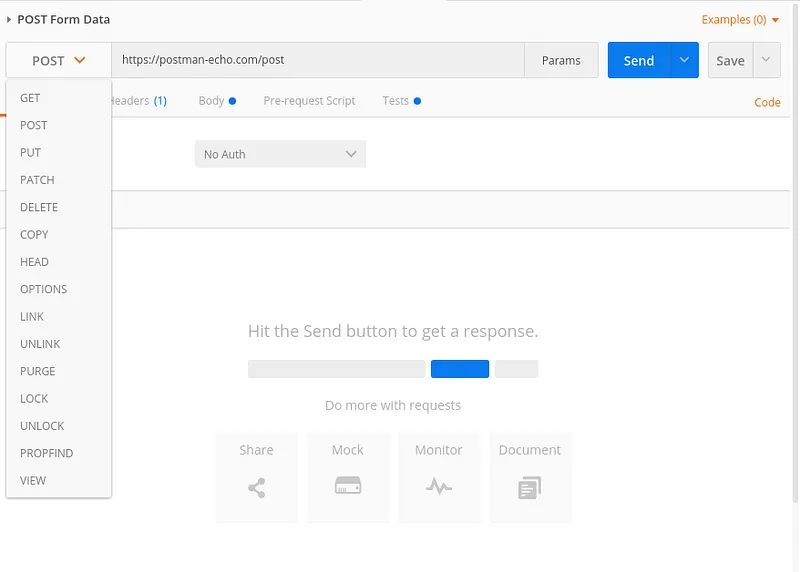Open the Examples (0) dropdown
The image size is (800, 572).
[740, 20]
